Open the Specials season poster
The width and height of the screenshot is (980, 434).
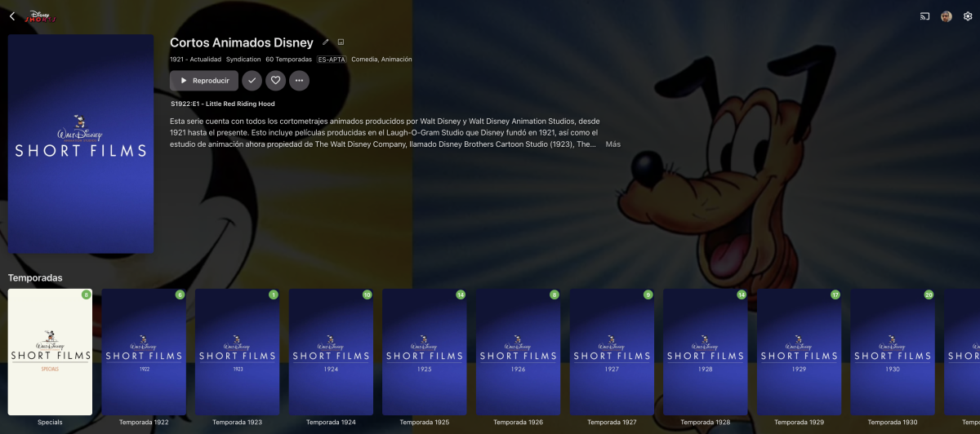50,352
